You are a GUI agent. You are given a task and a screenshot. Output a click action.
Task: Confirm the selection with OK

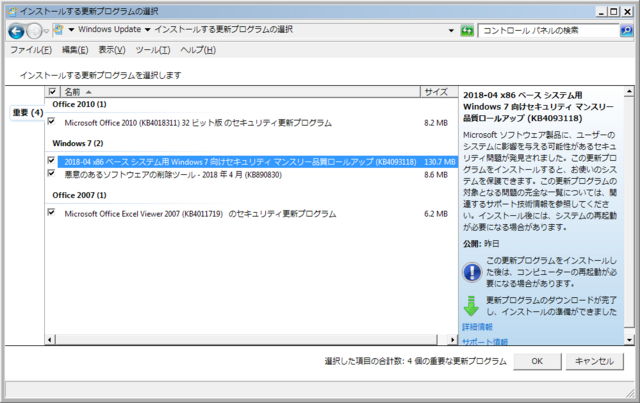(537, 361)
